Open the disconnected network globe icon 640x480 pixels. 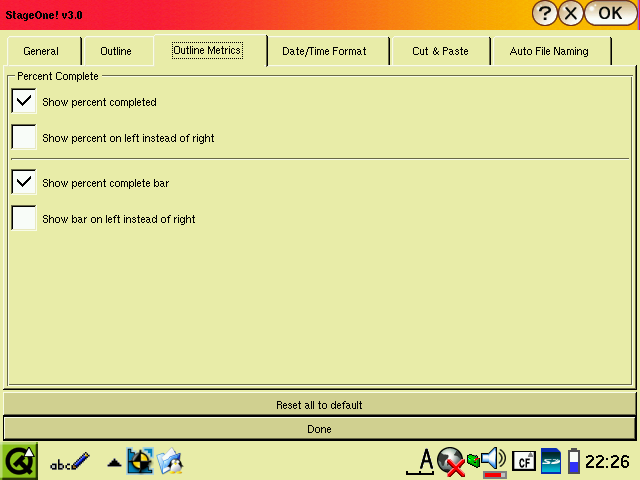point(451,462)
